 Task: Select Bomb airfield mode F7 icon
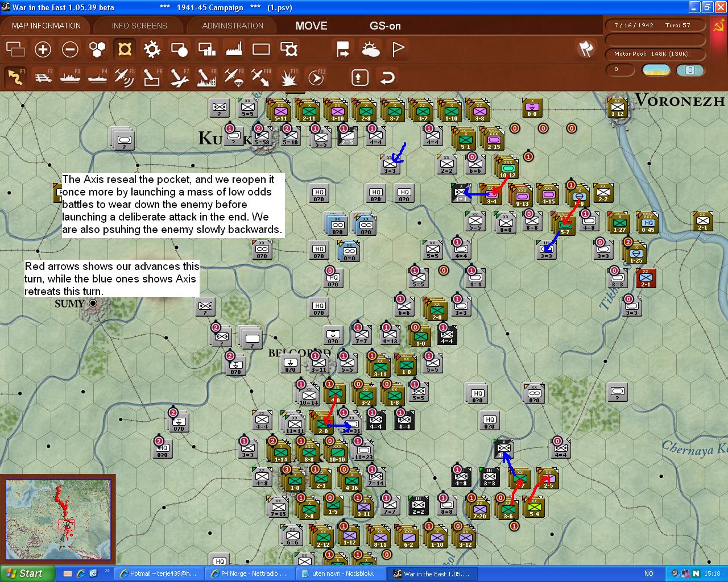pos(179,77)
